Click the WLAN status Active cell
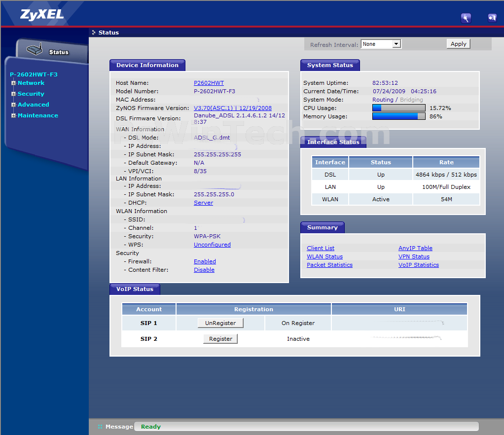504x435 pixels. point(381,199)
